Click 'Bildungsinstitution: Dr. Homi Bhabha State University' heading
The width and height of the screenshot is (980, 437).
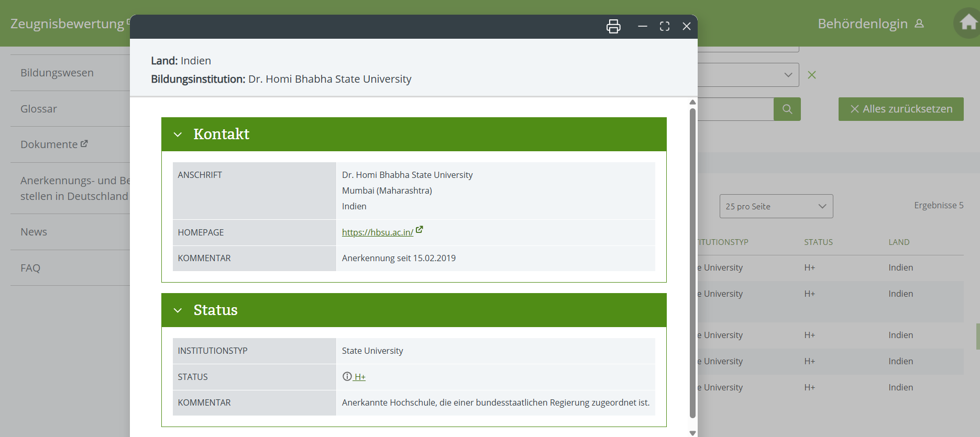[281, 79]
